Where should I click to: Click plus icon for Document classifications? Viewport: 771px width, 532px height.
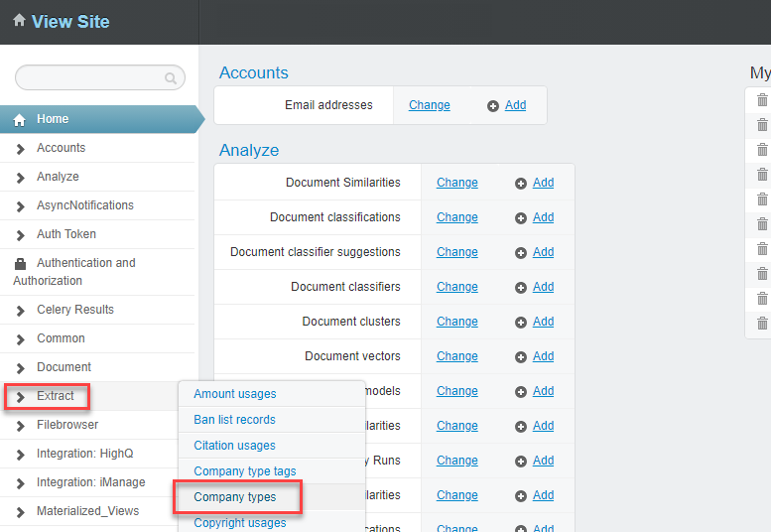coord(521,218)
